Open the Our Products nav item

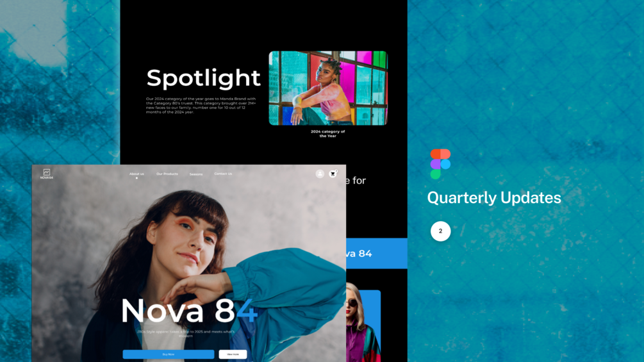pyautogui.click(x=167, y=174)
